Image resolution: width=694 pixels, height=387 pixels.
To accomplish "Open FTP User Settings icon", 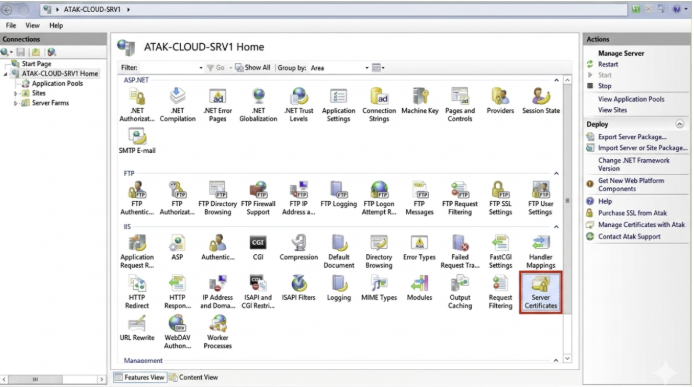I will point(540,198).
